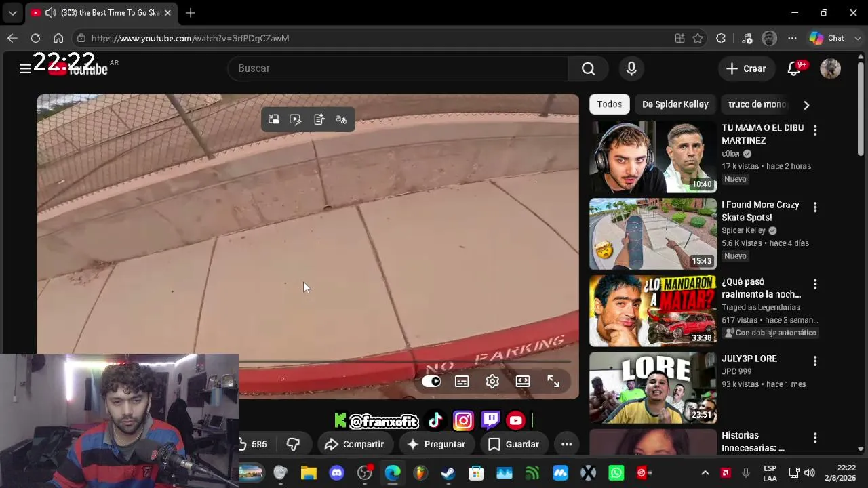Click the Crear button
The image size is (868, 488).
746,68
